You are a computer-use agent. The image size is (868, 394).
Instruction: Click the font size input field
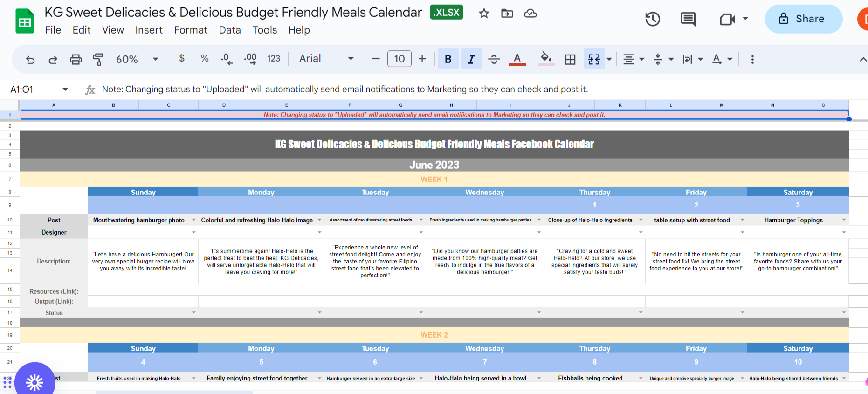400,59
